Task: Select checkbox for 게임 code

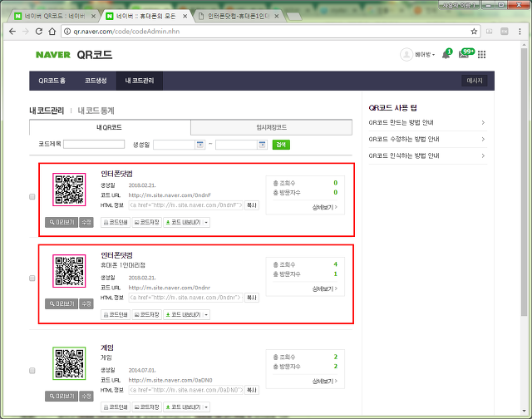Action: (x=32, y=371)
